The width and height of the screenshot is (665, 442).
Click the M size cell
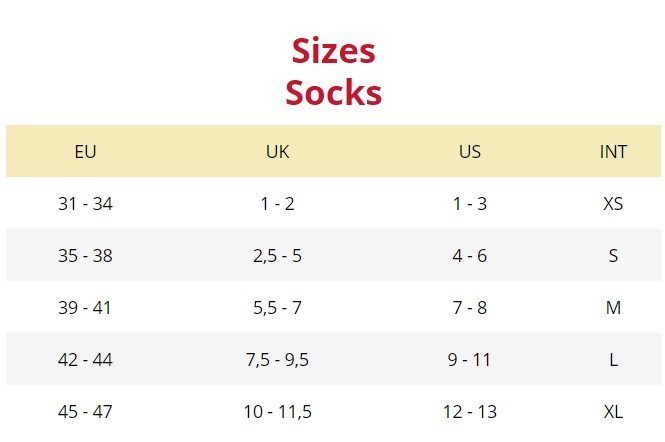point(613,308)
